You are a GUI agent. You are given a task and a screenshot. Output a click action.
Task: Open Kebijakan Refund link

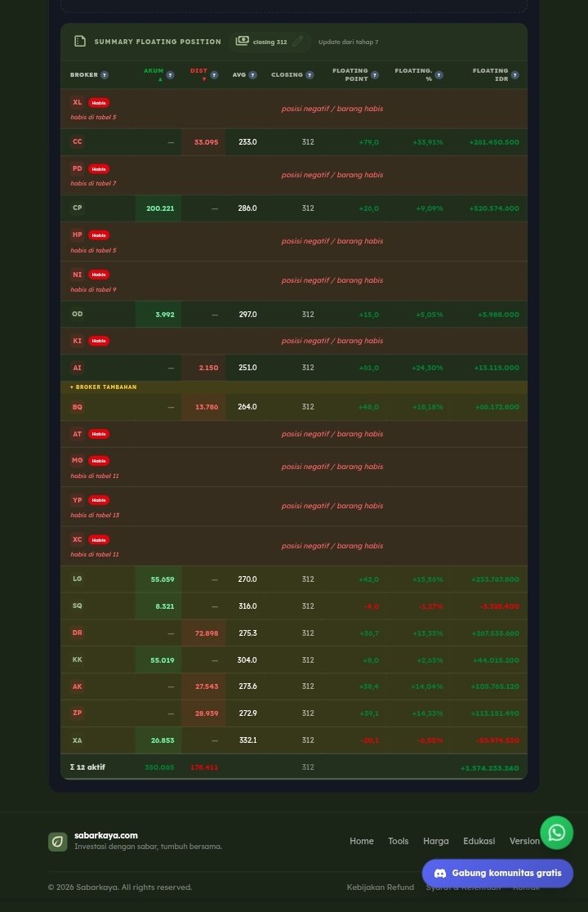381,887
